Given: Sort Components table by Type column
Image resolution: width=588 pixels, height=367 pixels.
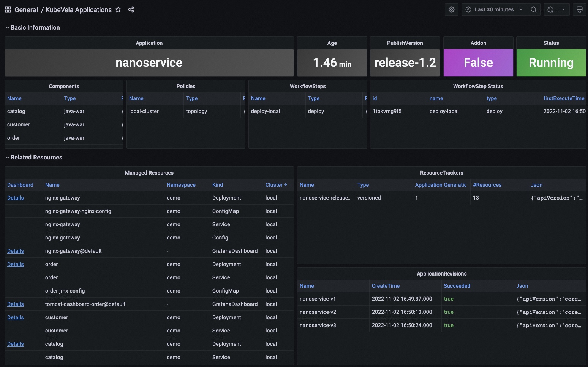Looking at the screenshot, I should (x=70, y=98).
